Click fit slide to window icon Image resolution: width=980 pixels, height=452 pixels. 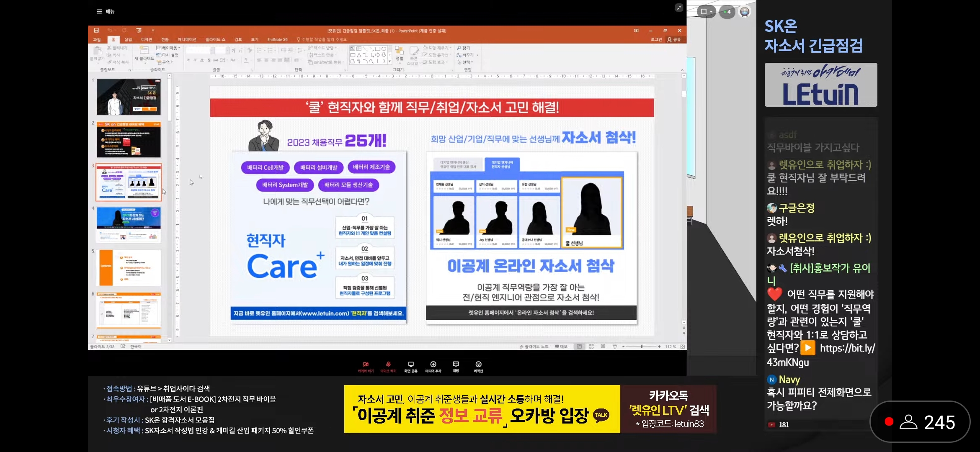(683, 347)
